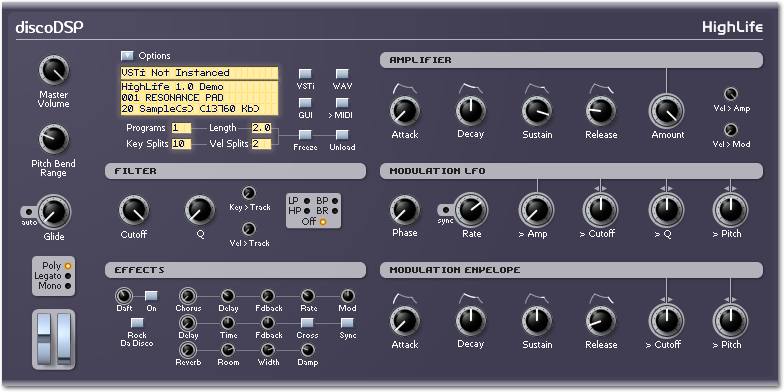Click the Modulation Envelope > Pitch knob
The height and width of the screenshot is (392, 784).
[730, 320]
